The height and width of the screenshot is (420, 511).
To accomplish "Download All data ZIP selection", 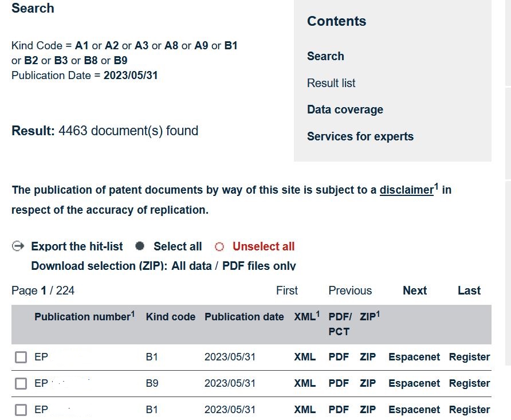I will (x=191, y=265).
